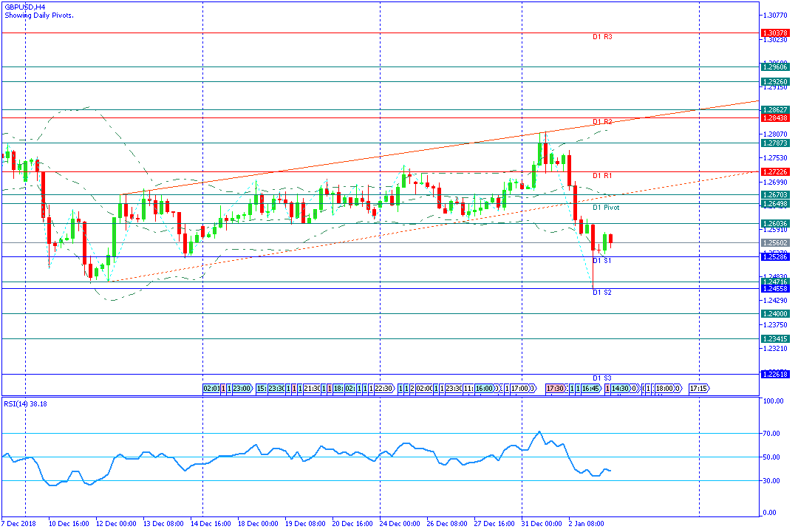
Task: Click the 02:00 news event marker
Action: pyautogui.click(x=424, y=389)
